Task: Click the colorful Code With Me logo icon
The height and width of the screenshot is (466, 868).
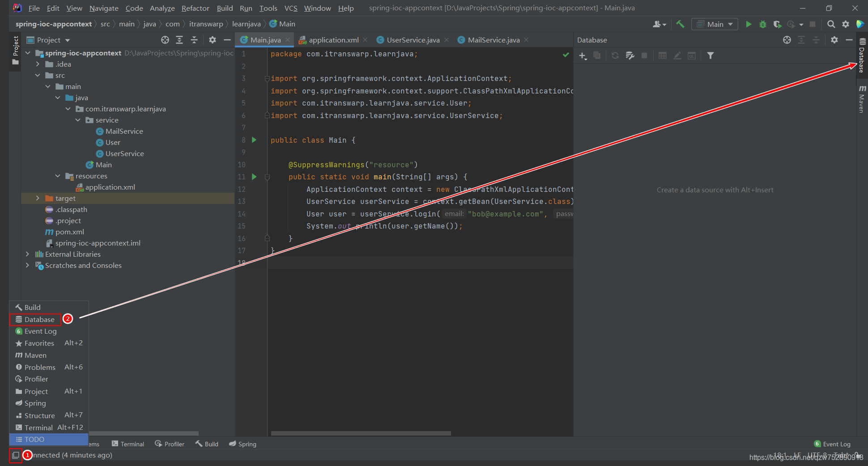Action: pos(860,24)
